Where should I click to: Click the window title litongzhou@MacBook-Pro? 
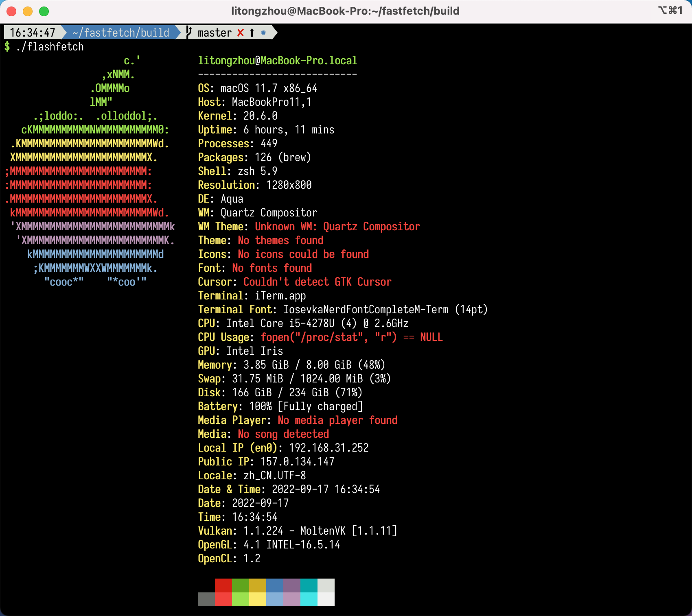coord(345,11)
